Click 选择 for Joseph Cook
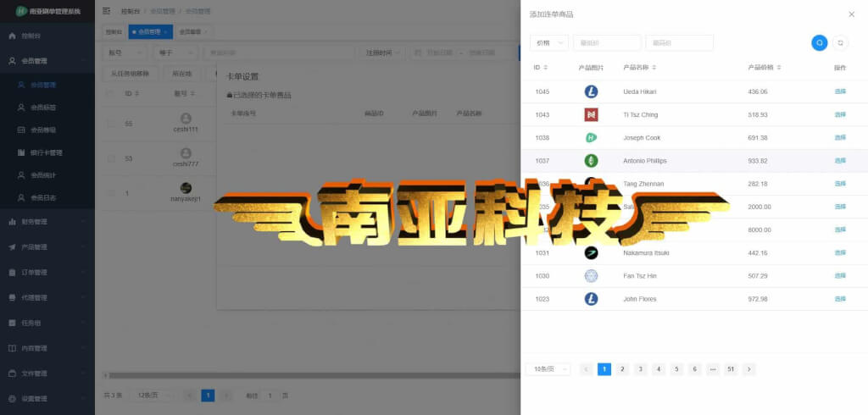This screenshot has width=868, height=415. [x=840, y=138]
